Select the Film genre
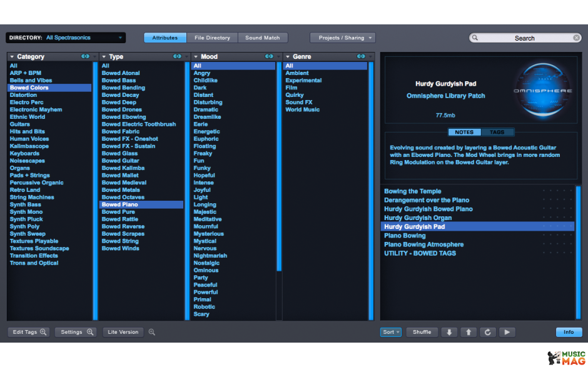 (291, 88)
